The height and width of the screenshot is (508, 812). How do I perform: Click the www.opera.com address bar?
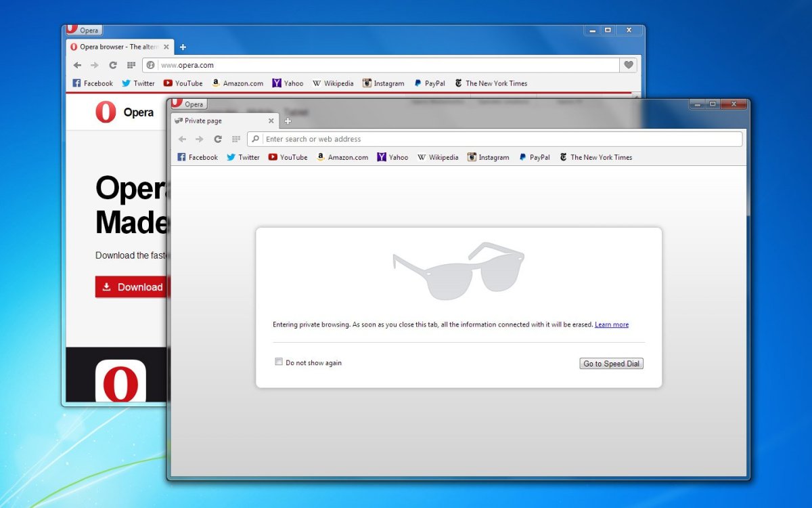(386, 65)
